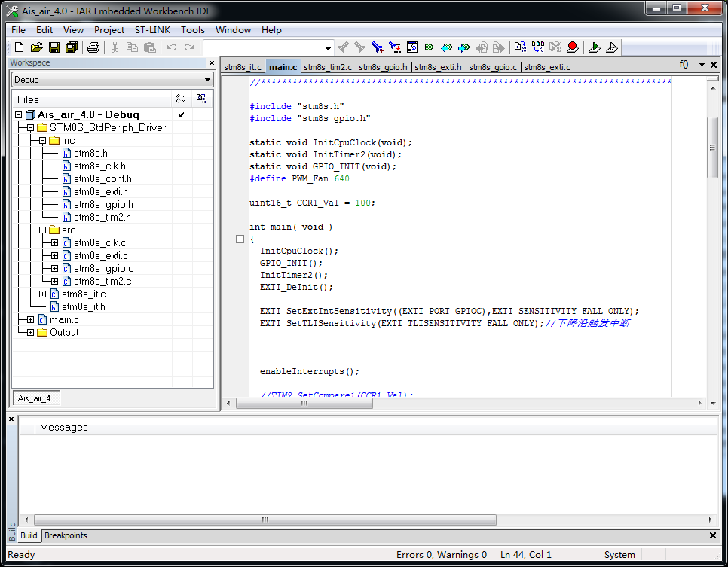Click the f0 function list button
Screen dimensions: 728x567
684,65
